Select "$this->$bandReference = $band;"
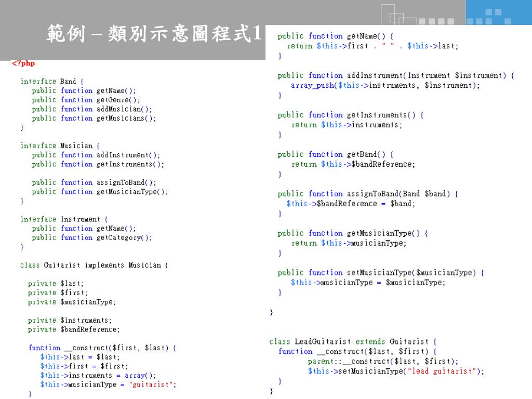 click(351, 203)
